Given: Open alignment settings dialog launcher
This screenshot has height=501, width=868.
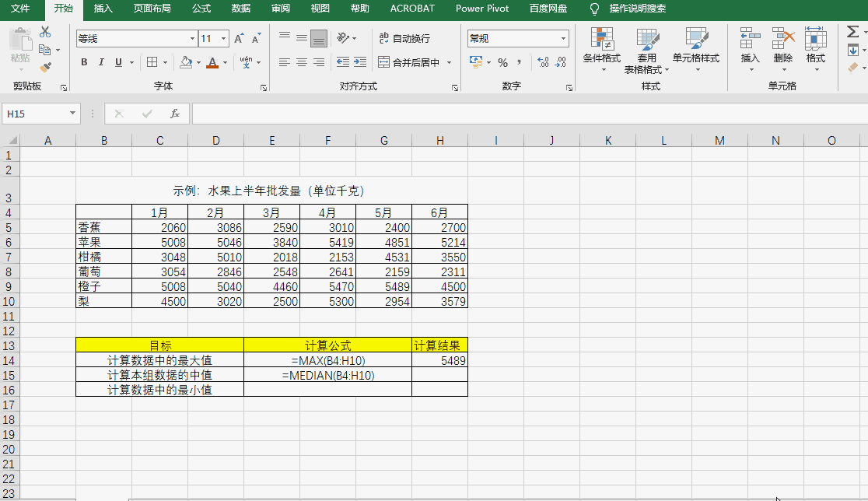Looking at the screenshot, I should point(454,87).
